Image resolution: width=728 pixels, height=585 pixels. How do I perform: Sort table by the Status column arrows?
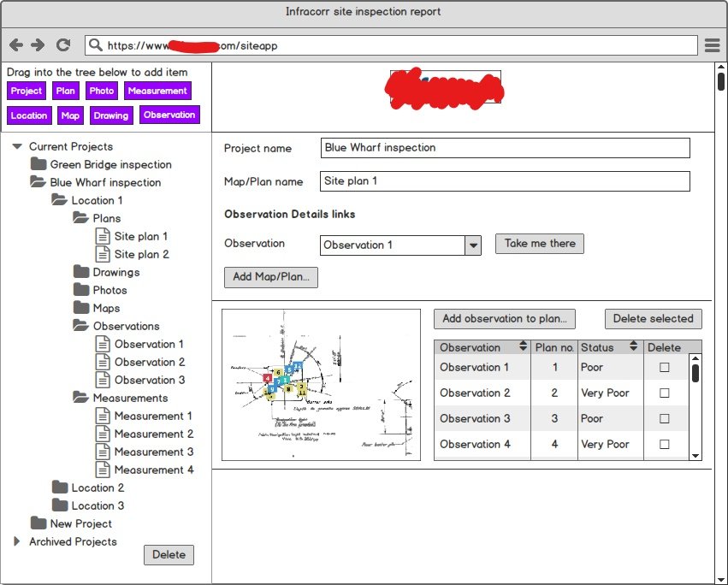click(633, 346)
